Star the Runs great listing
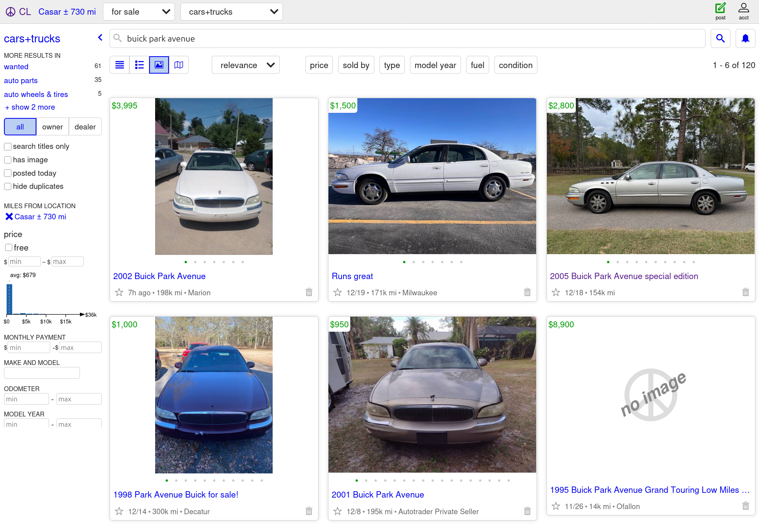The height and width of the screenshot is (532, 759). coord(337,293)
